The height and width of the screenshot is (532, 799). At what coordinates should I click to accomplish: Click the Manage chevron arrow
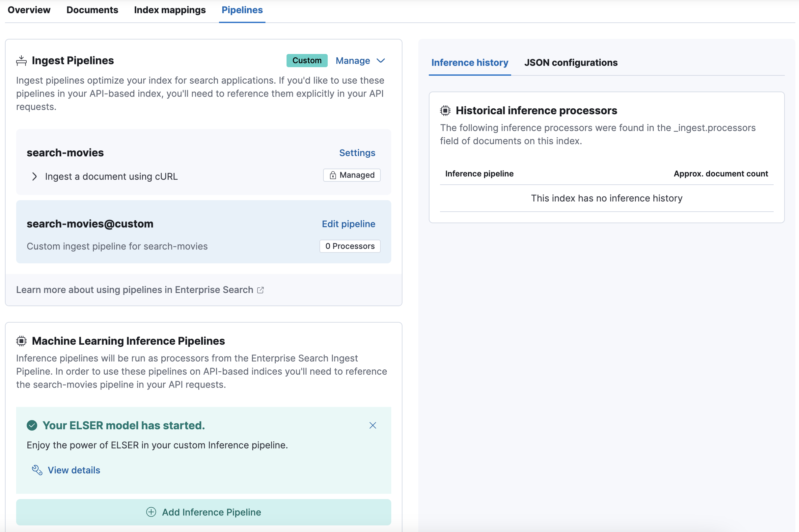[x=381, y=61]
